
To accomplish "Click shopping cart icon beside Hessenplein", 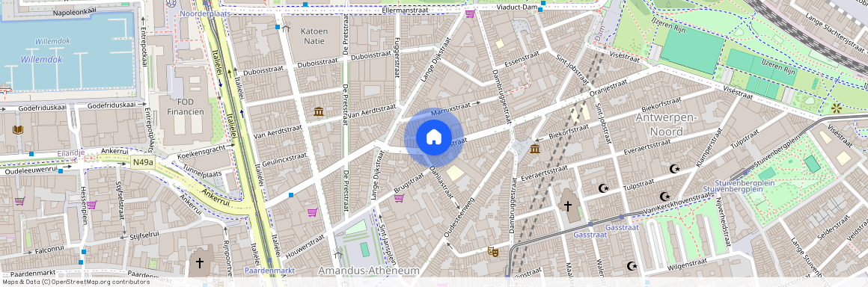I will tap(91, 205).
